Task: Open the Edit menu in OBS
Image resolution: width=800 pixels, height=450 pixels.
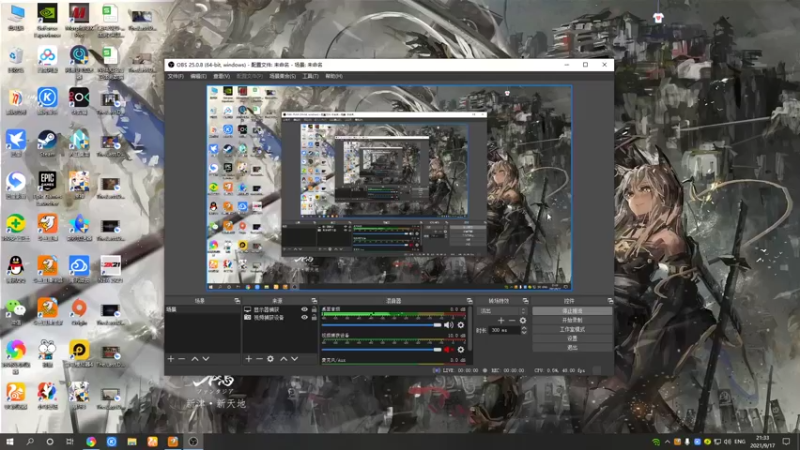Action: point(198,76)
